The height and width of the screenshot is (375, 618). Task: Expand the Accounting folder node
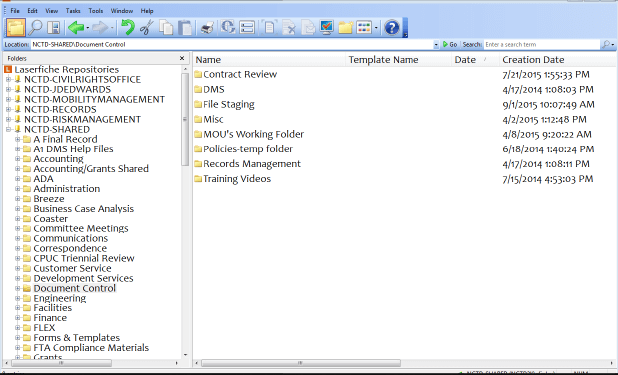click(x=18, y=159)
